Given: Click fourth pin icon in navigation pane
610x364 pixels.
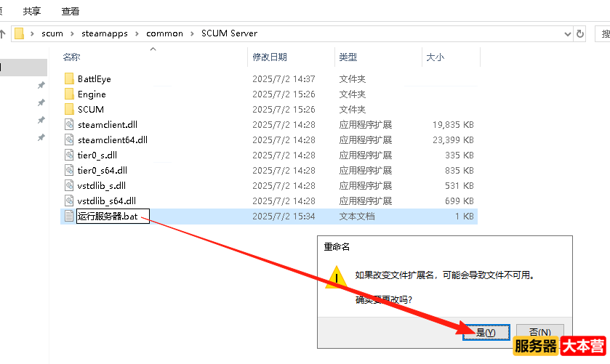Looking at the screenshot, I should tap(41, 137).
